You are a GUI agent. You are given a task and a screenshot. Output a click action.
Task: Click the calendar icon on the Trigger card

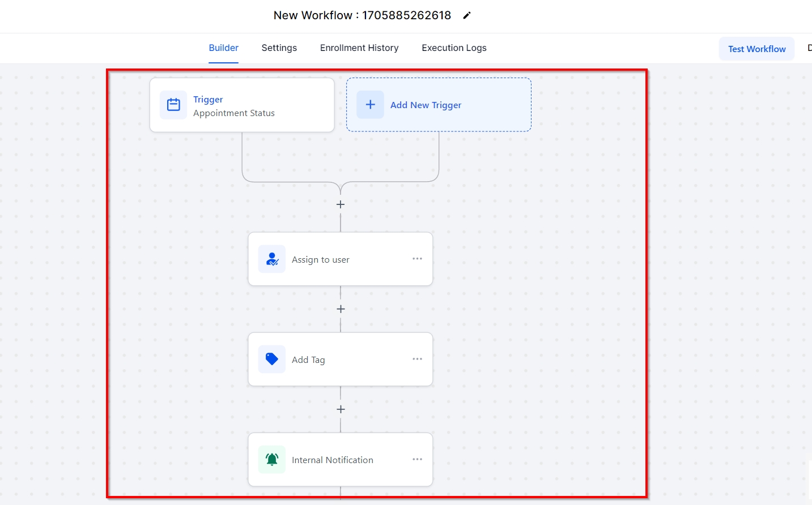[173, 105]
